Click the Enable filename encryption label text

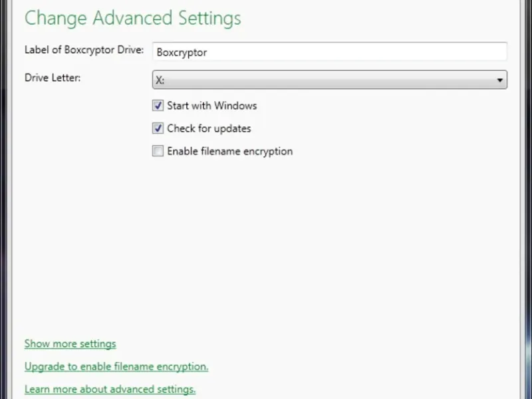tap(229, 151)
